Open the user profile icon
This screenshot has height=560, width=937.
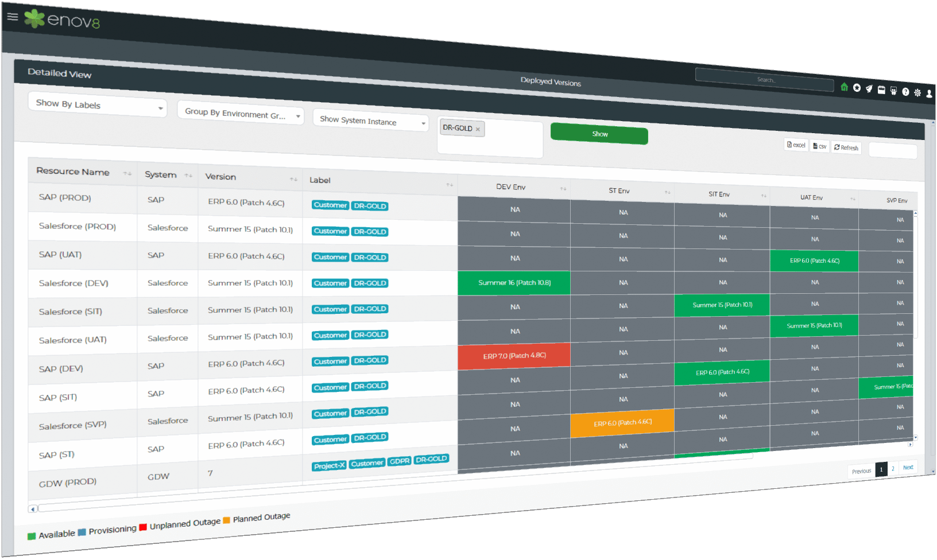click(x=929, y=94)
